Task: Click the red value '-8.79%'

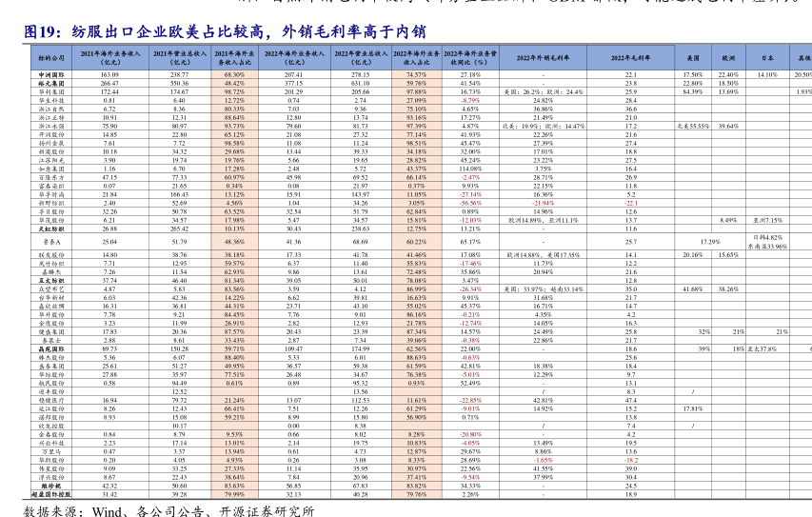Action: [x=470, y=101]
